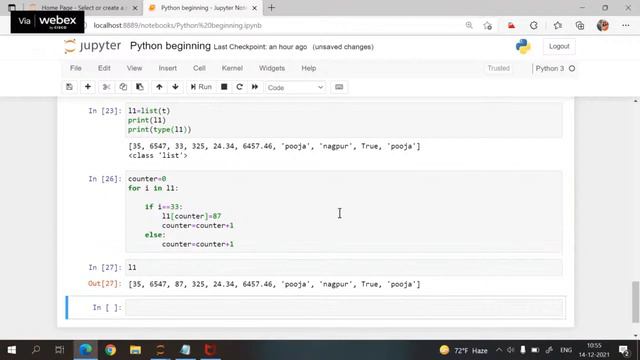Screen dimensions: 640x360
Task: Click the red extension icon in browser toolbar
Action: 511,26
